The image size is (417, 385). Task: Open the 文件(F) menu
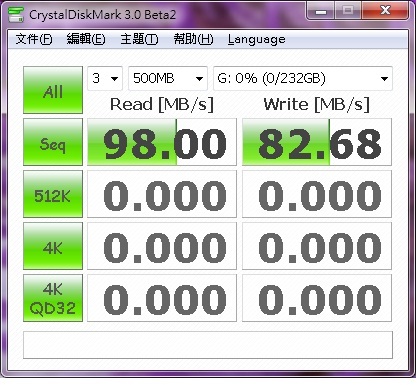coord(34,39)
